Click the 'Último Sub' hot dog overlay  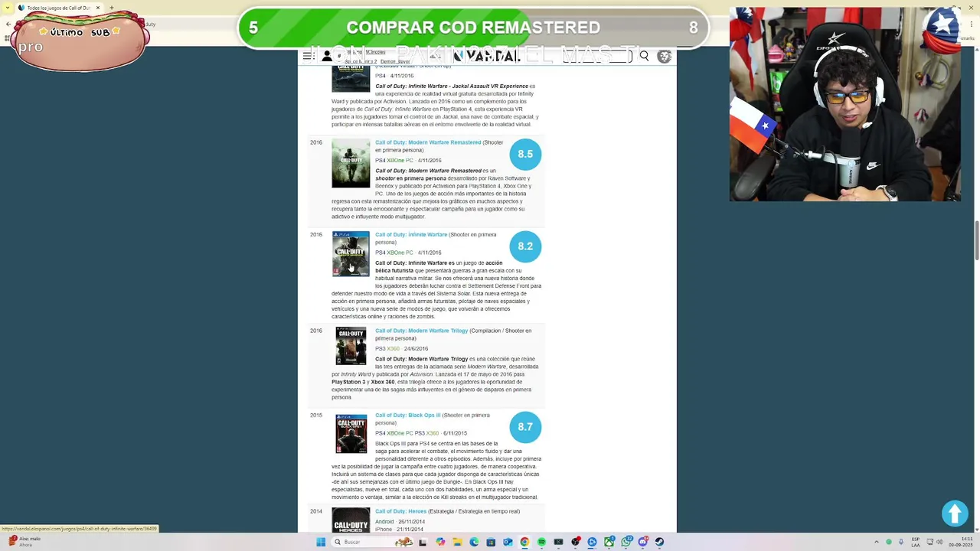pyautogui.click(x=80, y=40)
